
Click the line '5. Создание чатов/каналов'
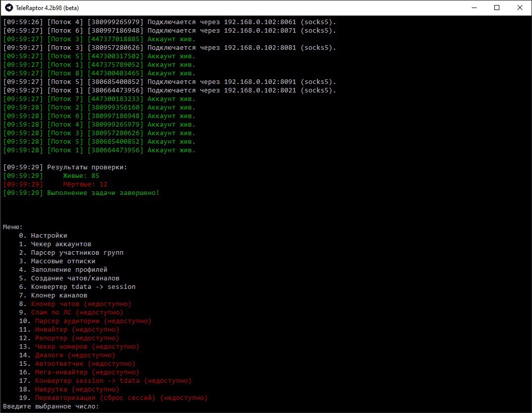[x=69, y=278]
